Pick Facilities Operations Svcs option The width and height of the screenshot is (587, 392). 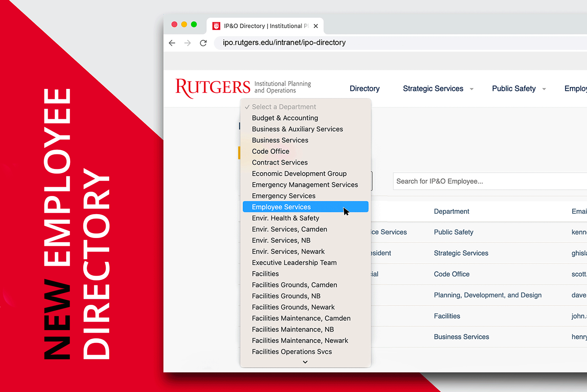(x=292, y=352)
